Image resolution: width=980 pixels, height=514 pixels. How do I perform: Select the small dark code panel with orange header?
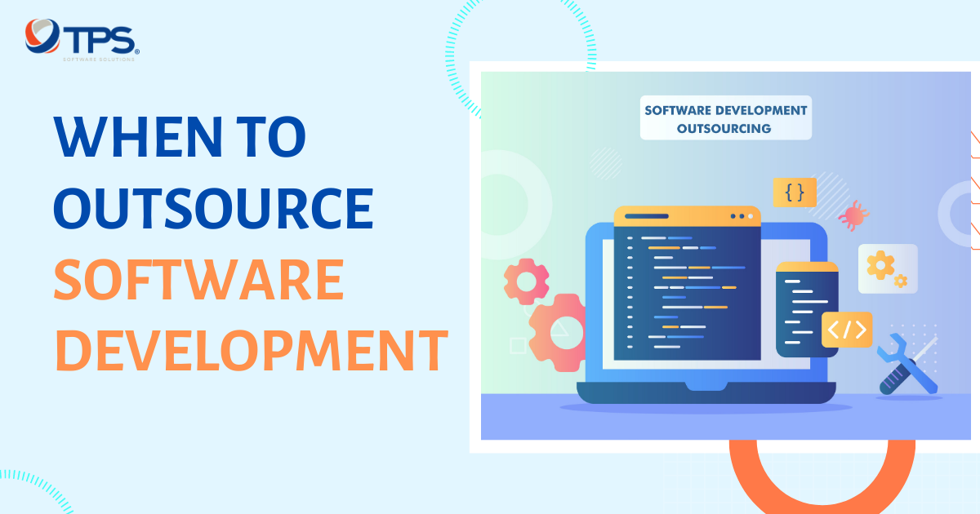(x=807, y=309)
